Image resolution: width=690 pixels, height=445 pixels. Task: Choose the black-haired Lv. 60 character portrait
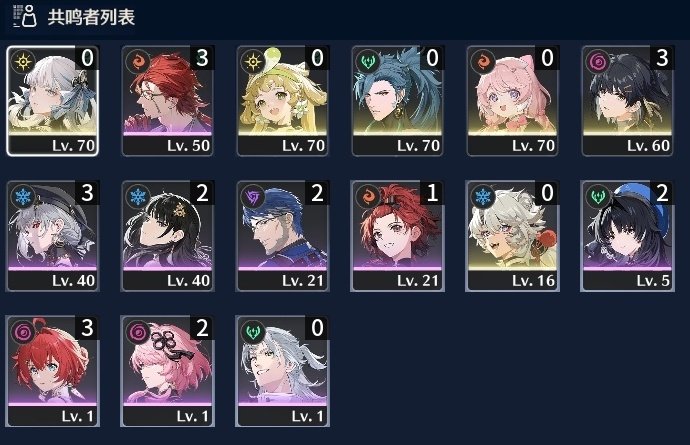point(628,101)
